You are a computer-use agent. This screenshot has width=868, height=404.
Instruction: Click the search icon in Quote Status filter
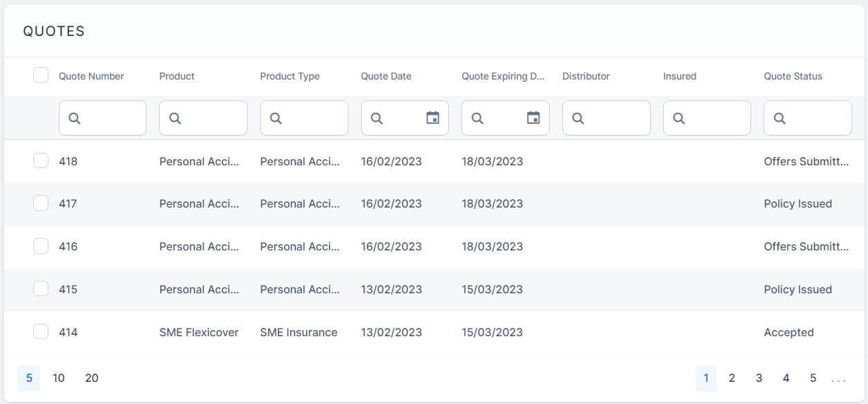tap(779, 118)
